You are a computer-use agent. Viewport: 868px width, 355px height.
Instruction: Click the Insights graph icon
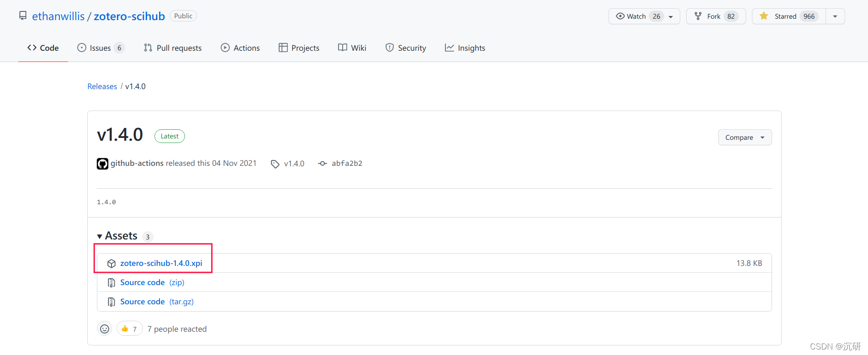click(x=450, y=48)
